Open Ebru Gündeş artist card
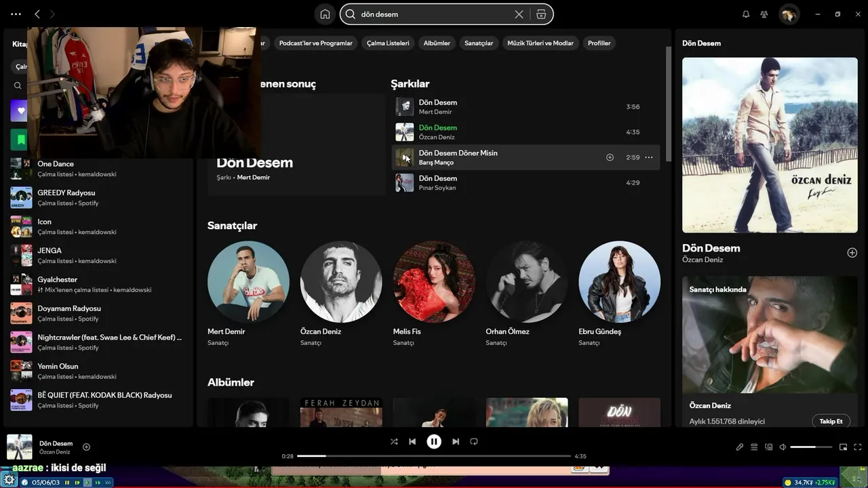 [x=619, y=293]
